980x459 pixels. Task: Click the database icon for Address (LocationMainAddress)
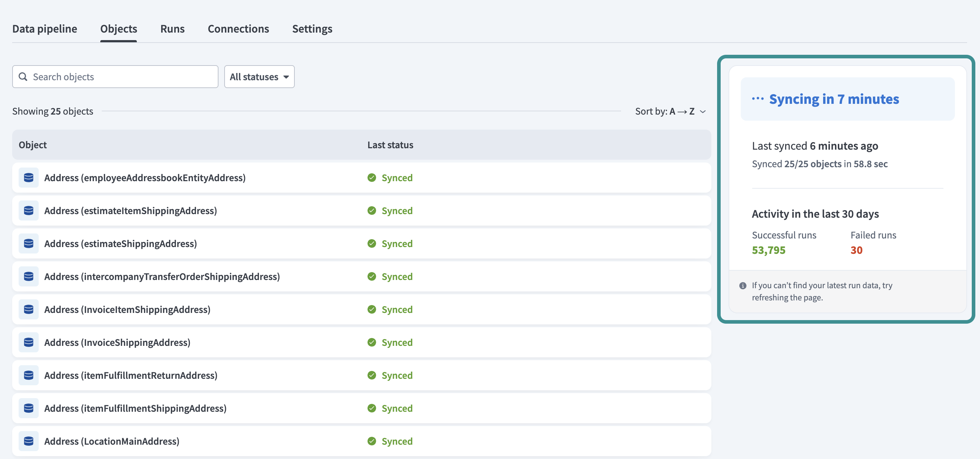coord(29,441)
